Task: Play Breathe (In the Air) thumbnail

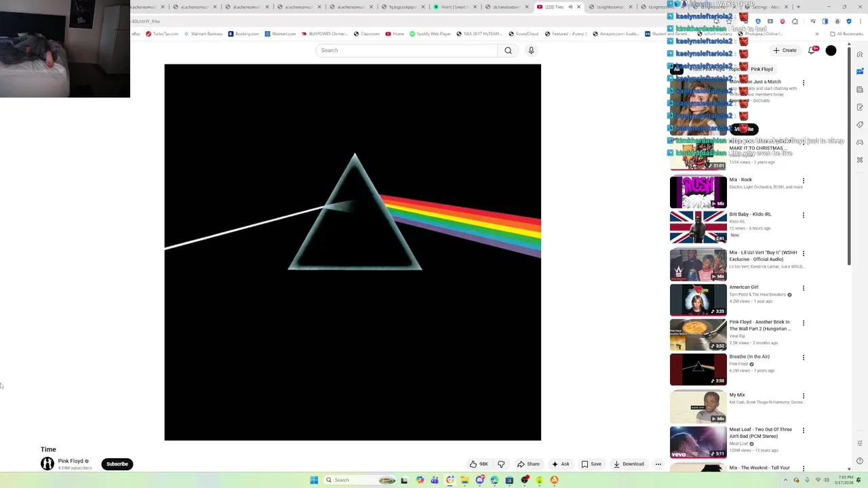Action: pos(698,369)
